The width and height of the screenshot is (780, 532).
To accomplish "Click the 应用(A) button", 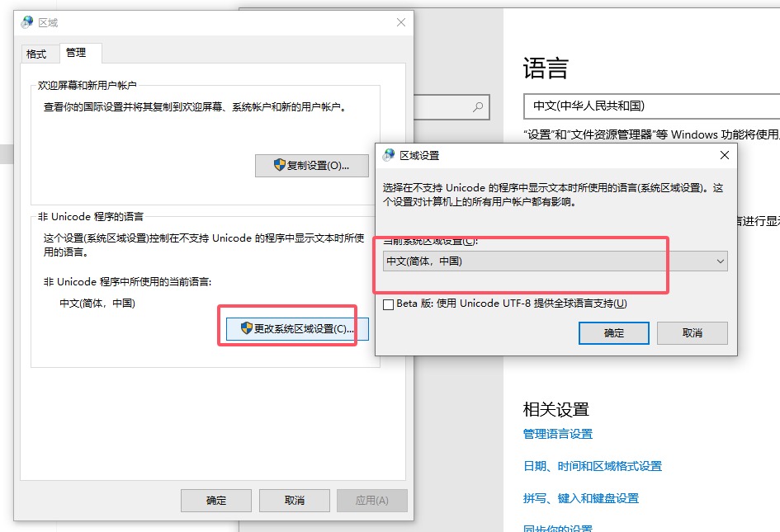I will point(371,500).
